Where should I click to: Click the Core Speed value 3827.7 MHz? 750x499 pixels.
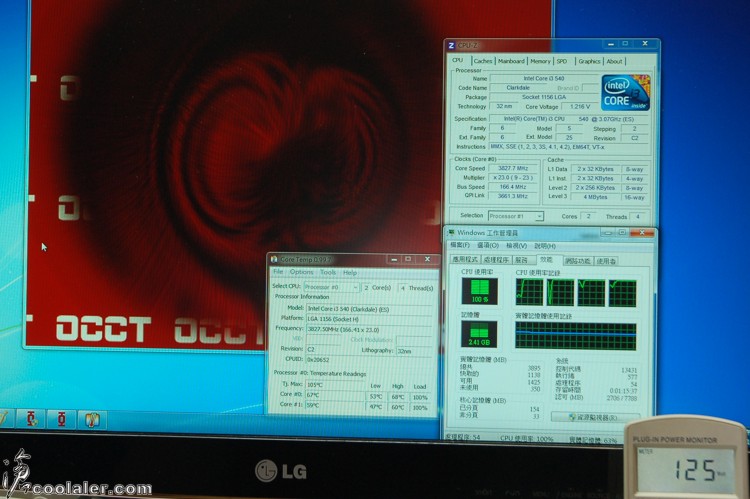pyautogui.click(x=513, y=168)
